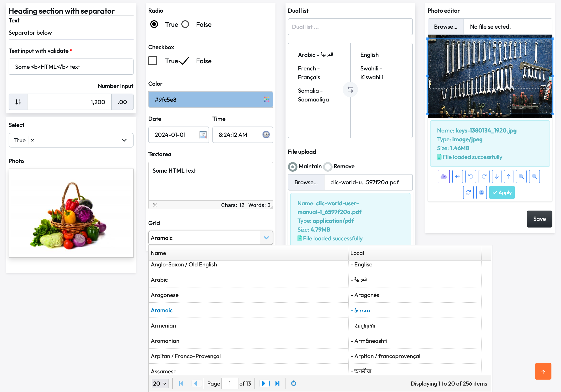Rotate photo clockwise in photo editor
Viewport: 561px width, 392px height.
(484, 176)
